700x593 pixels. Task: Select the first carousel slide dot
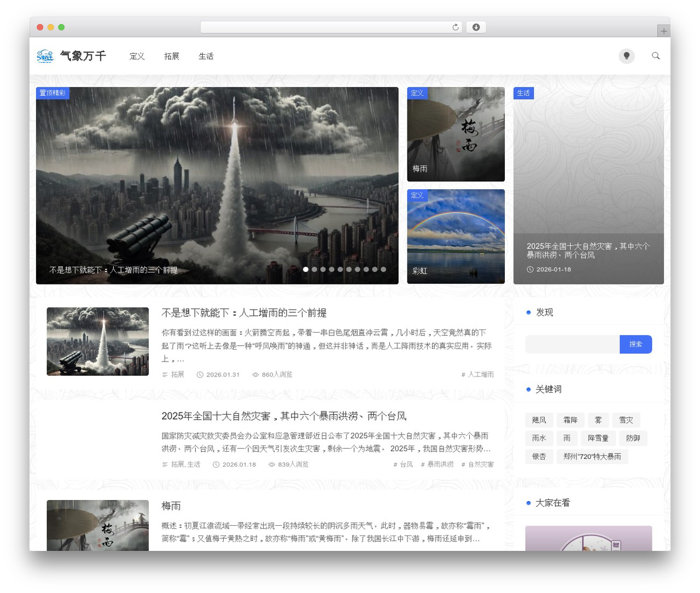point(306,269)
